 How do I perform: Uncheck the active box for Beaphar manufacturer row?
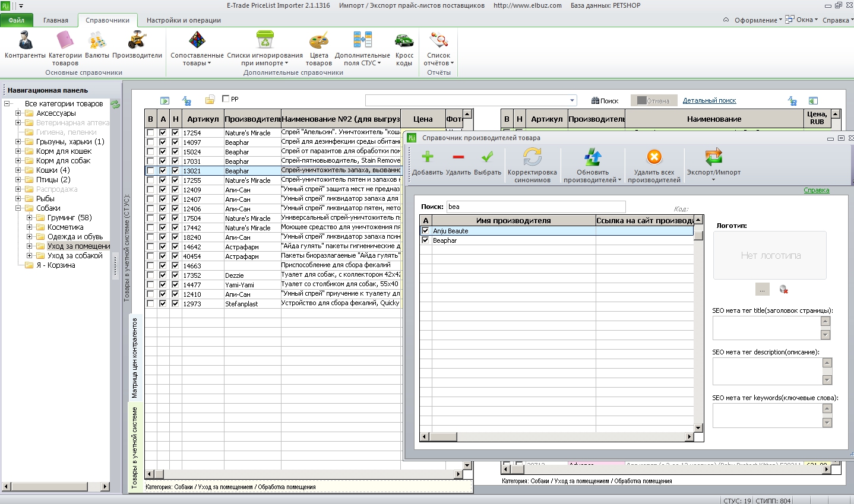[x=425, y=240]
